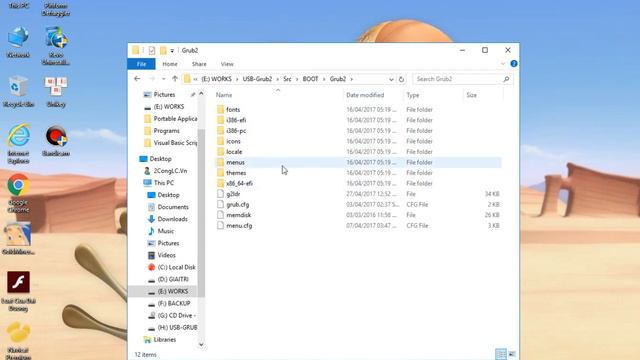Sort by Type column header
Image resolution: width=640 pixels, height=360 pixels.
click(413, 95)
